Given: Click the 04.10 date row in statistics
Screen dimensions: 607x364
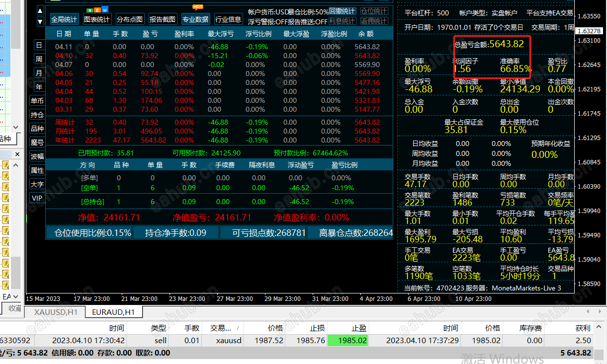Looking at the screenshot, I should 218,56.
